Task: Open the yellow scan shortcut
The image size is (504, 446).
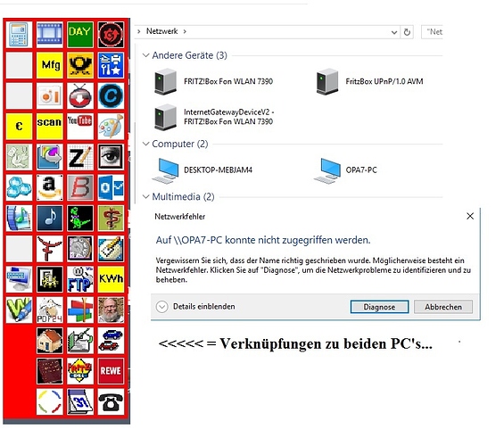Action: pyautogui.click(x=49, y=126)
